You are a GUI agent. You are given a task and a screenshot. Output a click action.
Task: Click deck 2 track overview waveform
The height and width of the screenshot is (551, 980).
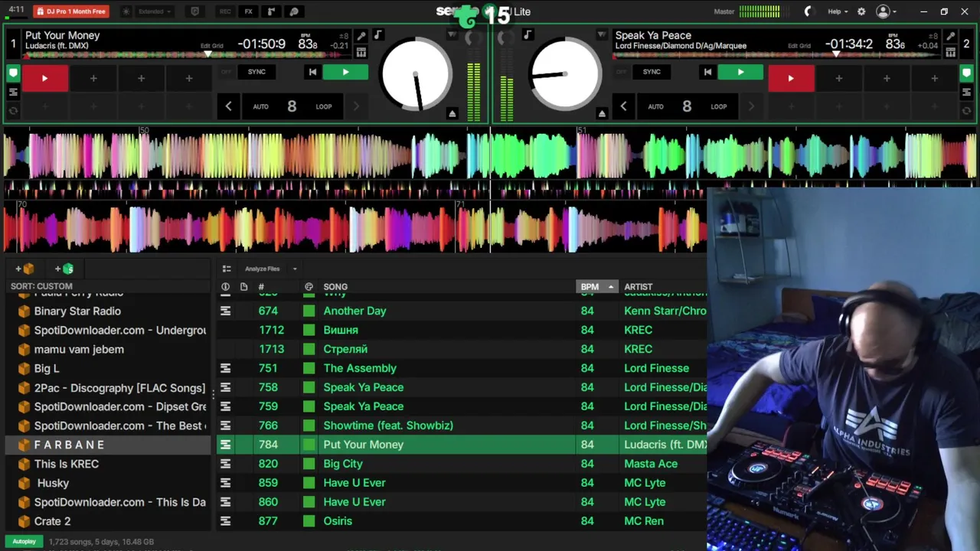pyautogui.click(x=777, y=55)
